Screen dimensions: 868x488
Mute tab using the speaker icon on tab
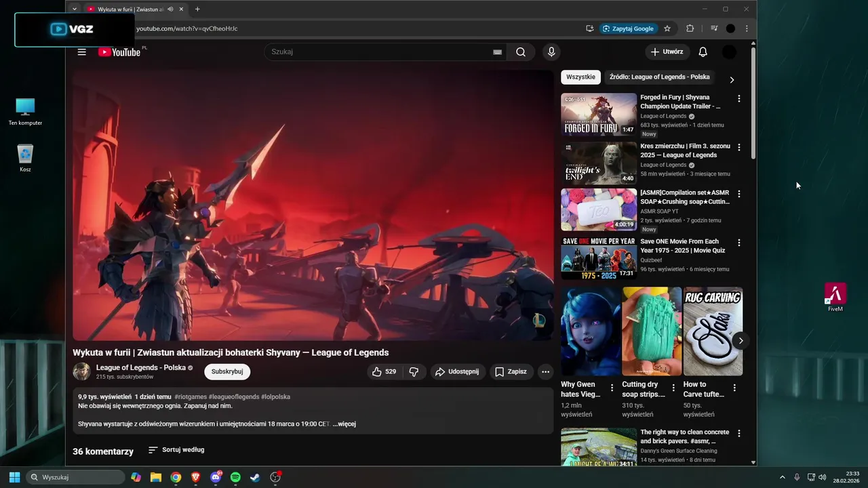[170, 9]
